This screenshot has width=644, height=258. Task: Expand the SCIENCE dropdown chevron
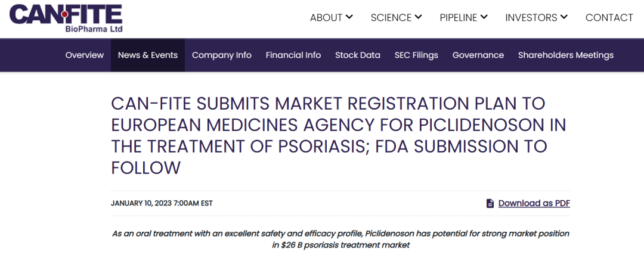[x=419, y=17]
